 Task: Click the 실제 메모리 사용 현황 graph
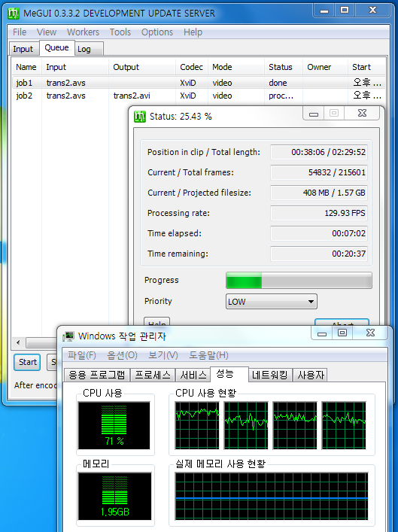pos(272,496)
